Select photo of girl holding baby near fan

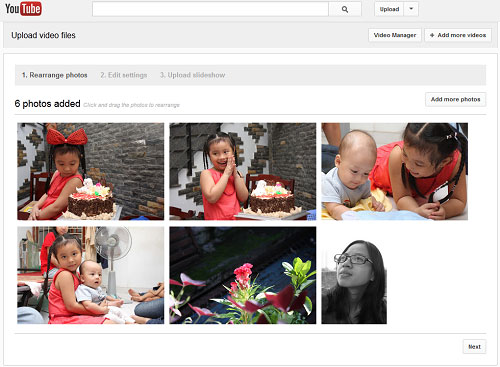pyautogui.click(x=91, y=275)
